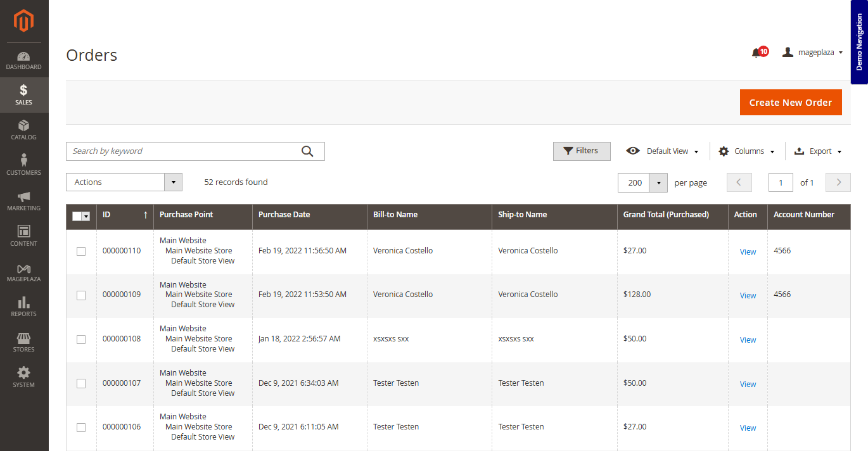Select the checkbox for order 000000106
868x451 pixels.
pos(81,428)
